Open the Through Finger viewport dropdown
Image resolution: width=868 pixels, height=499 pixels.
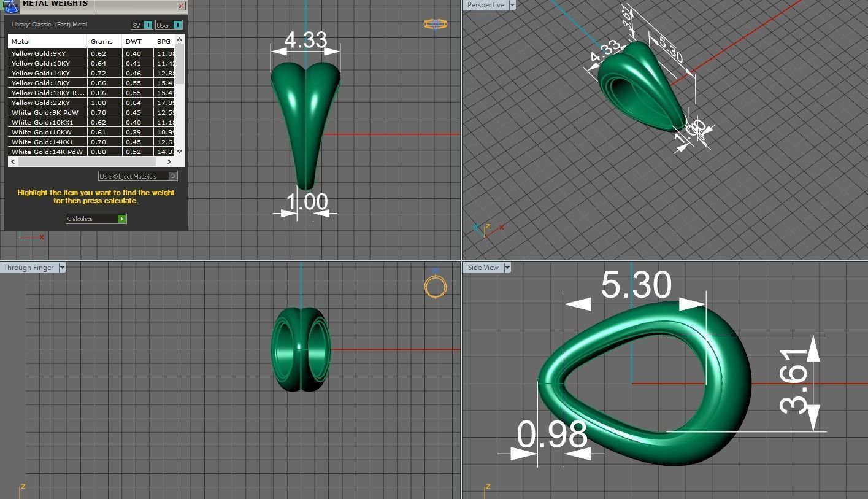(x=61, y=268)
